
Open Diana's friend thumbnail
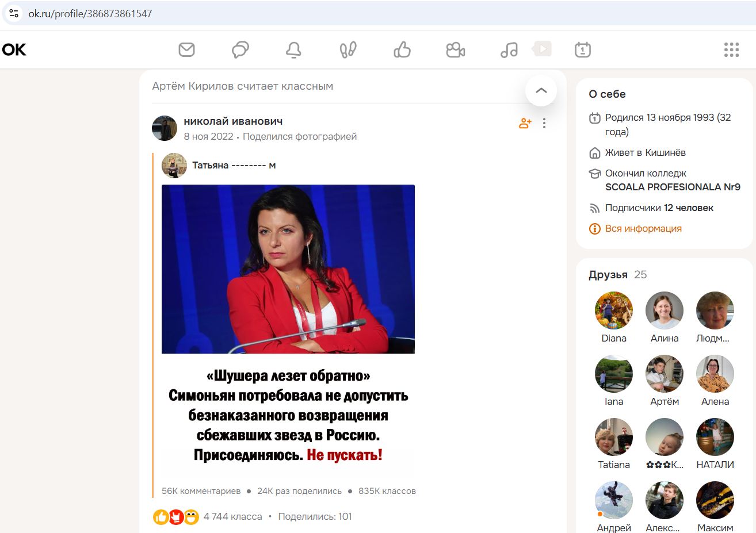tap(613, 309)
